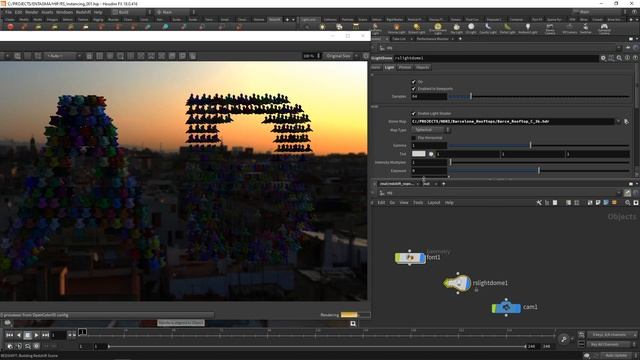Click the Distant Light shelf tool
This screenshot has height=360, width=640.
417,28
